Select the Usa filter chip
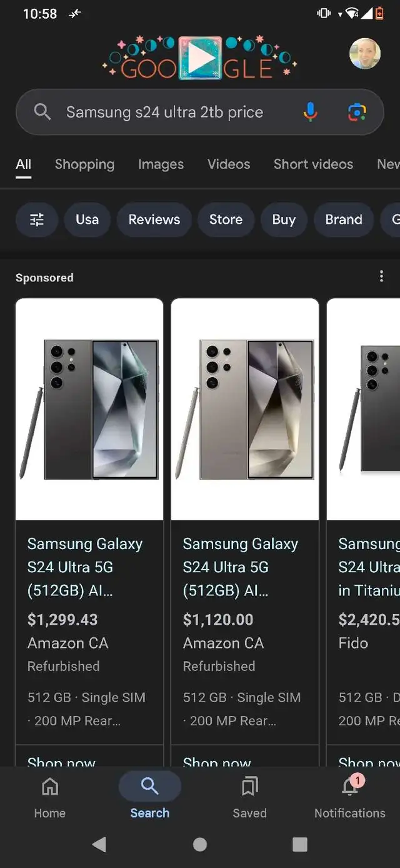The height and width of the screenshot is (868, 400). pos(87,220)
